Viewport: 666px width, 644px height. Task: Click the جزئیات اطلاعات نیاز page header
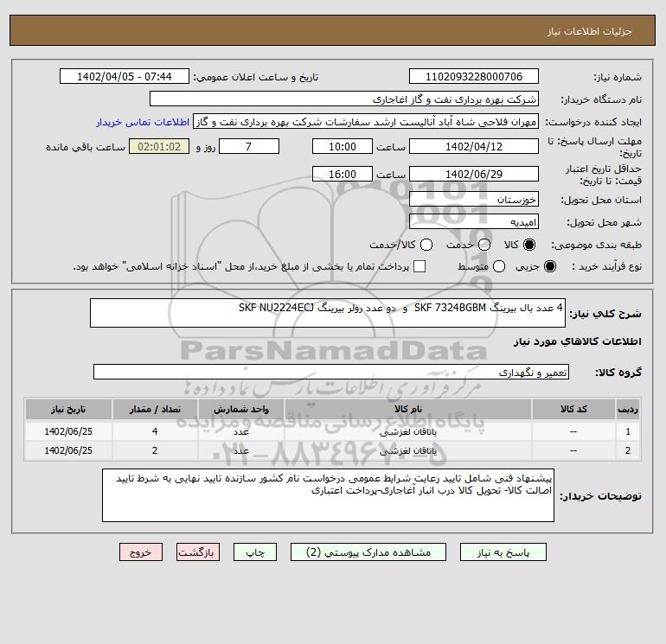590,31
